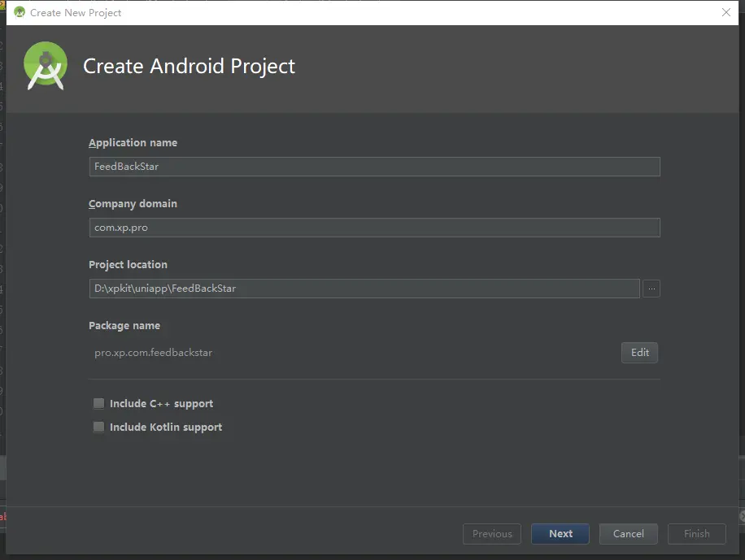The width and height of the screenshot is (745, 560).
Task: Click the Company domain input field
Action: [x=374, y=228]
